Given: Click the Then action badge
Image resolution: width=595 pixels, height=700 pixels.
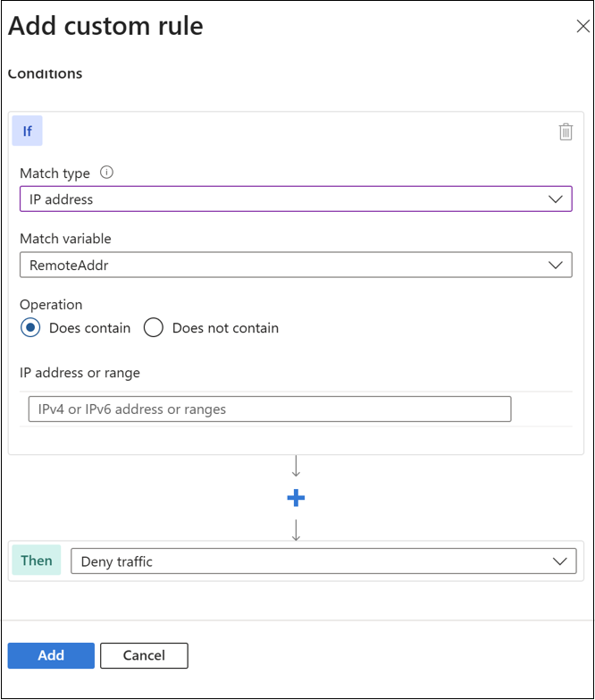Looking at the screenshot, I should click(37, 561).
